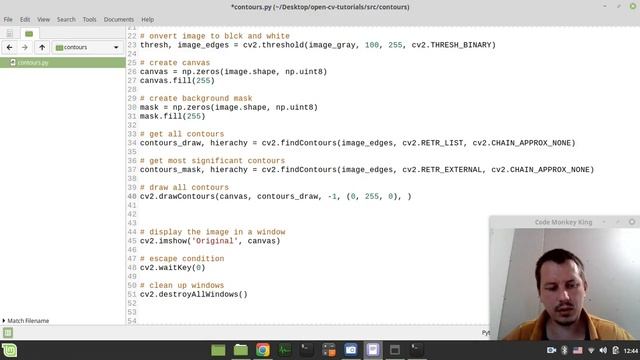Viewport: 640px width, 360px height.
Task: Click the cv2.waitKey(0) line
Action: click(173, 268)
